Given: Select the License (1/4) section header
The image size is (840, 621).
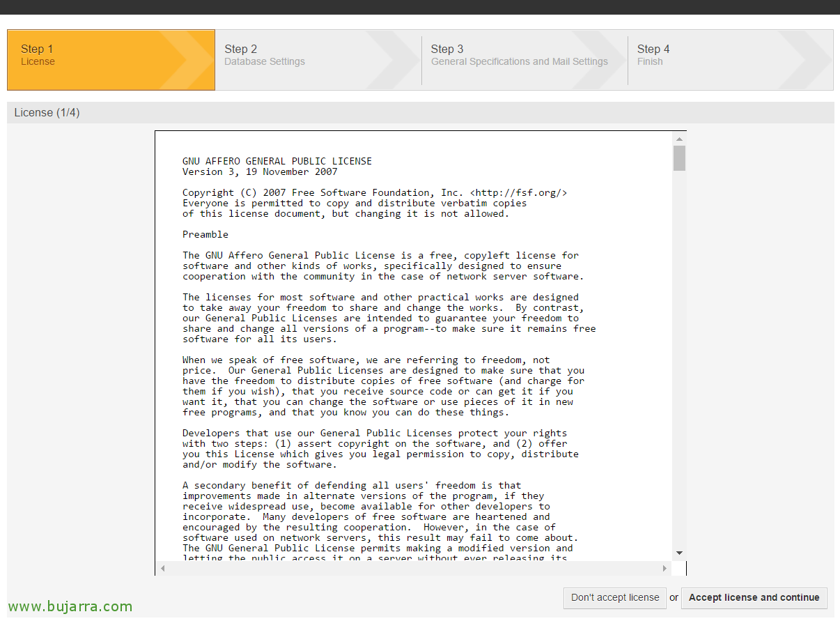Looking at the screenshot, I should (x=47, y=113).
